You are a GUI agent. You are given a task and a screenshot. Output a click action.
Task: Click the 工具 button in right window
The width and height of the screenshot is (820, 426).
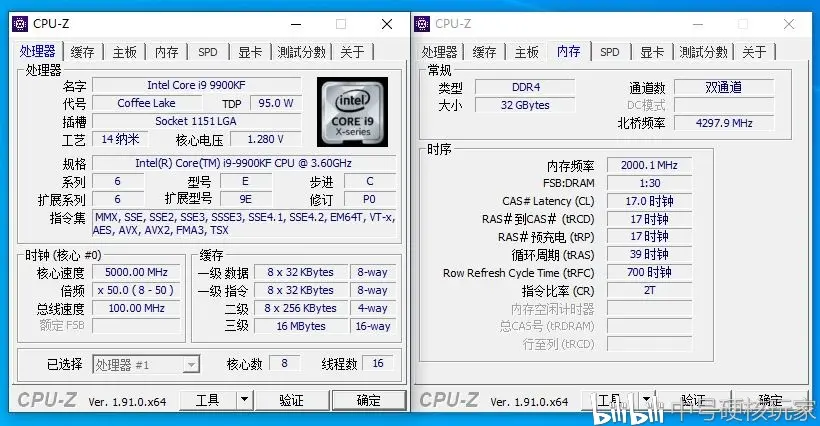tap(610, 400)
